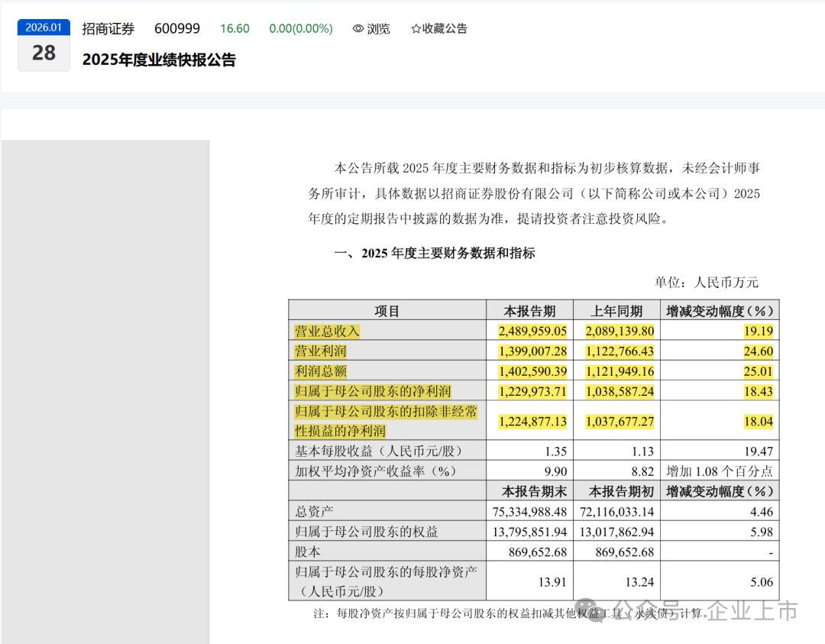Click the 2026.01 28 date badge
This screenshot has height=644, width=825.
click(44, 45)
